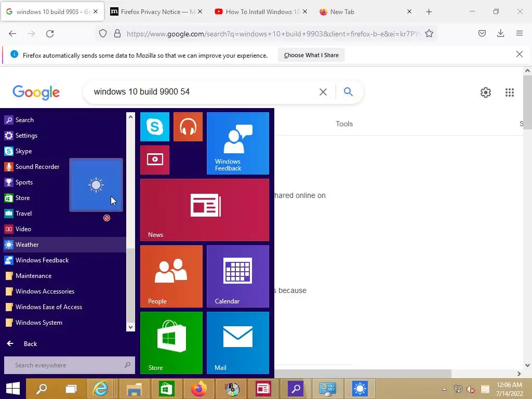Open taskbar Search magnifier

[x=42, y=389]
